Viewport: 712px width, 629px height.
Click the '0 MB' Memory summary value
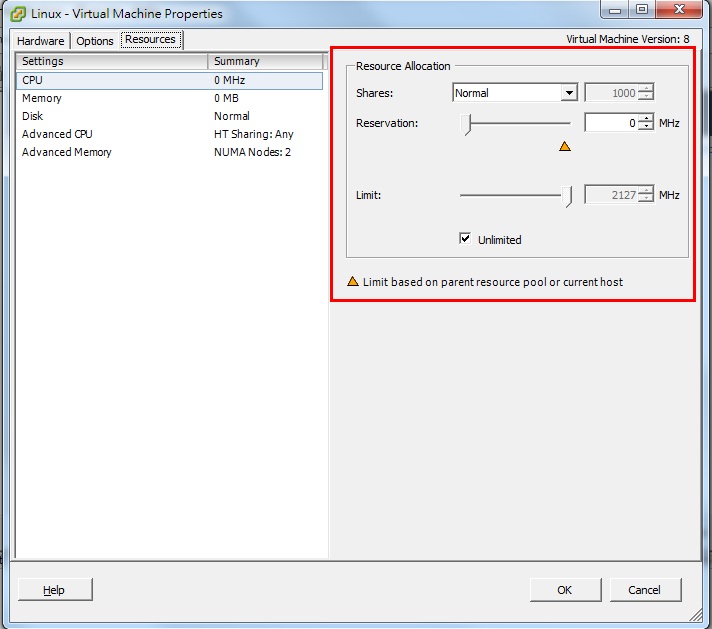click(x=226, y=98)
